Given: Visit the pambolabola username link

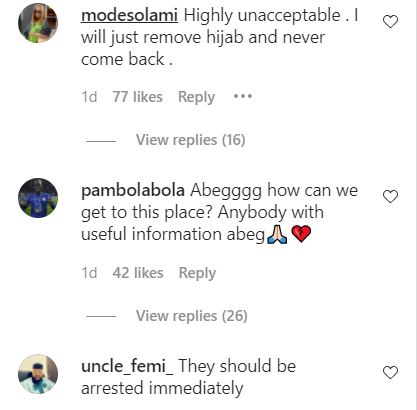Looking at the screenshot, I should tap(133, 191).
